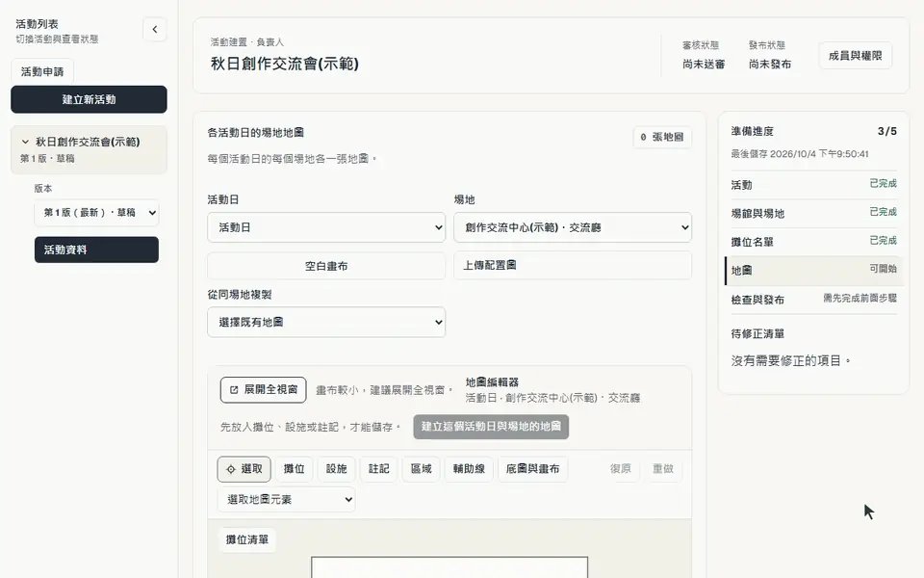Go to the 地圖 progress step

pos(813,270)
